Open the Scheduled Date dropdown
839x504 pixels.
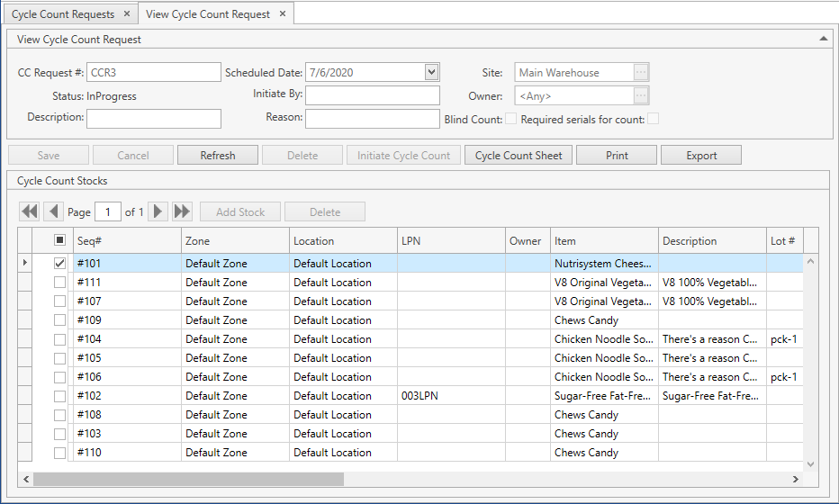[x=431, y=73]
